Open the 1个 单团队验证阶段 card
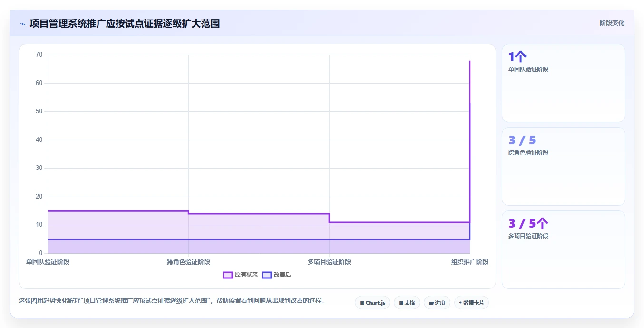This screenshot has width=644, height=328. click(x=564, y=83)
